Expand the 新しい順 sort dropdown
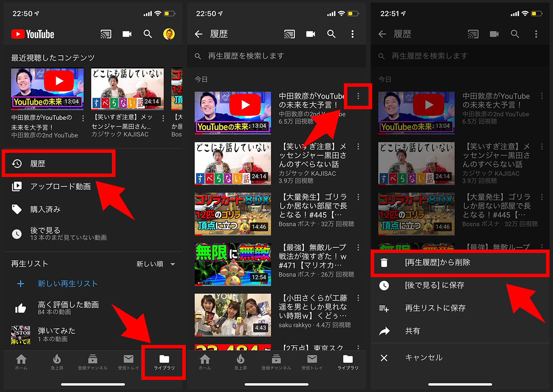Screen dimensions: 553x392 pyautogui.click(x=156, y=264)
